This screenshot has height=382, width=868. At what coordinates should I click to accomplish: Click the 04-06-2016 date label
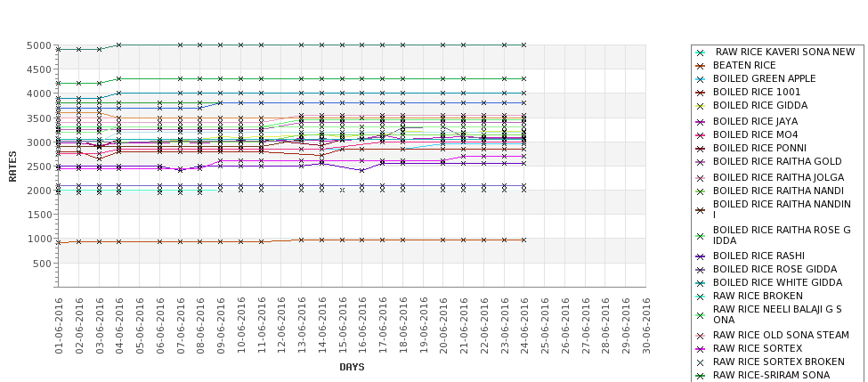coord(119,326)
